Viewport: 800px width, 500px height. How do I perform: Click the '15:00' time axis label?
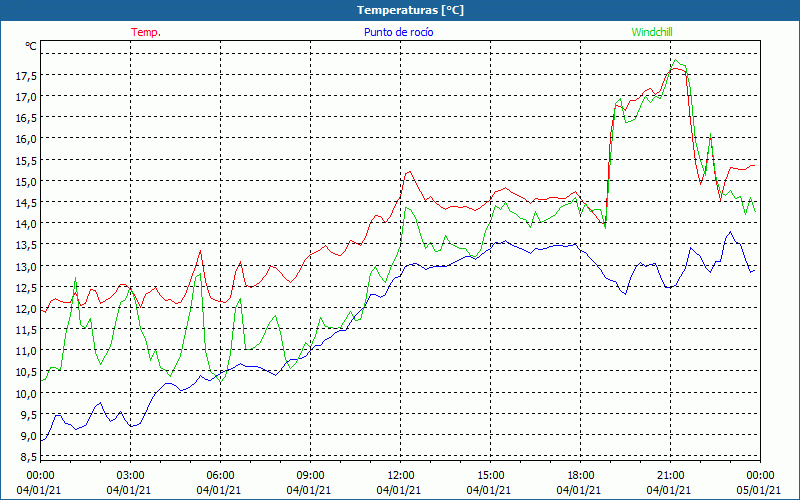pos(490,476)
